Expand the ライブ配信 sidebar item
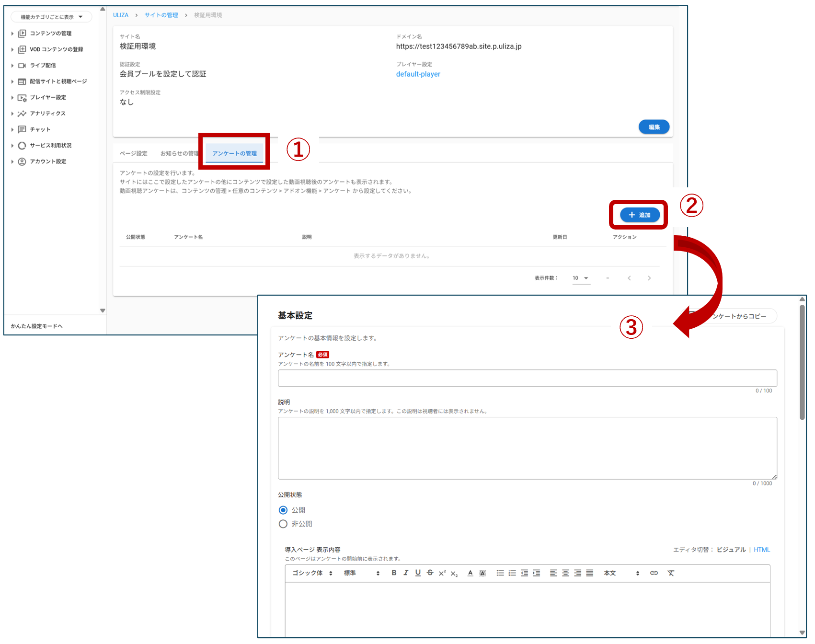Image resolution: width=815 pixels, height=644 pixels. (43, 66)
